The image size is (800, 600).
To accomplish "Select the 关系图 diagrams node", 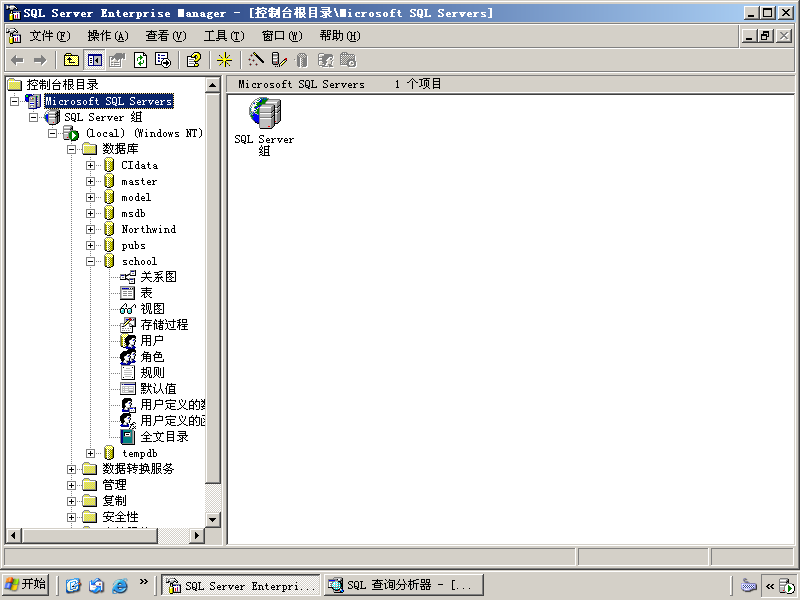I will point(158,277).
